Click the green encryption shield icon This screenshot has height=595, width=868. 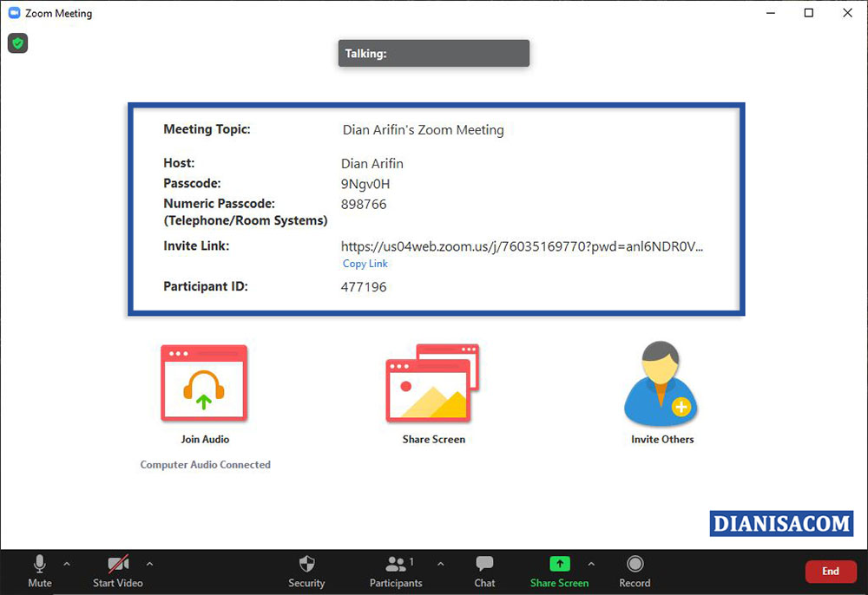[17, 43]
